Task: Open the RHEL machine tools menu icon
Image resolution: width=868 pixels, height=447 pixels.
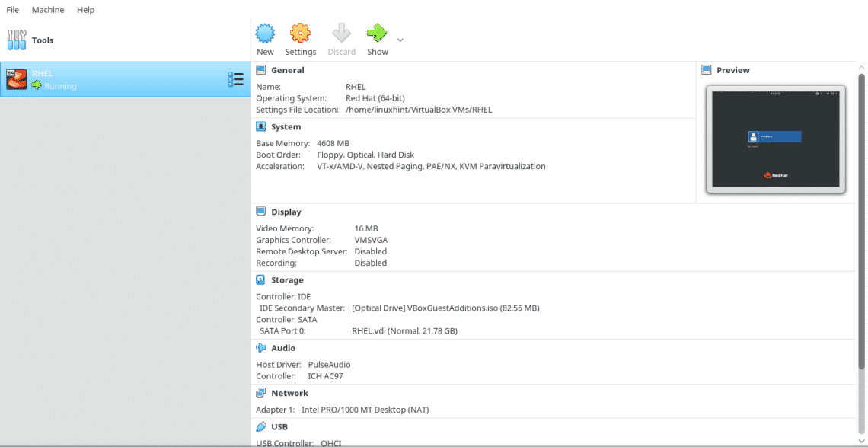Action: pyautogui.click(x=235, y=80)
